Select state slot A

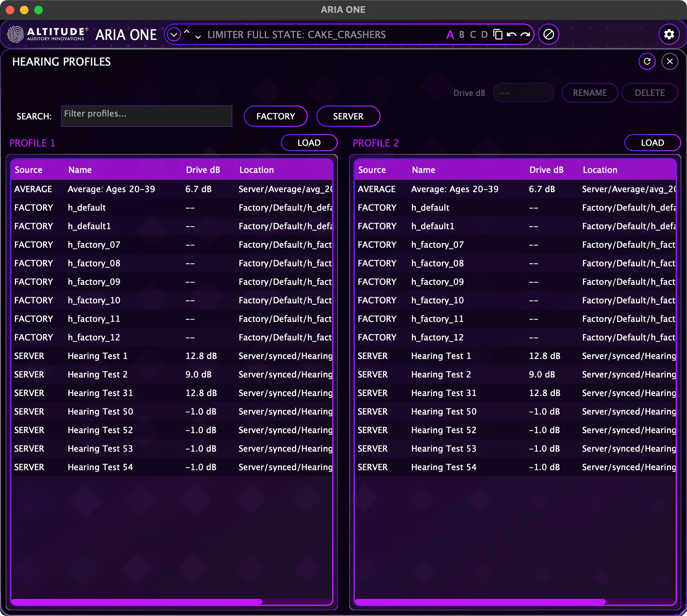click(x=450, y=35)
